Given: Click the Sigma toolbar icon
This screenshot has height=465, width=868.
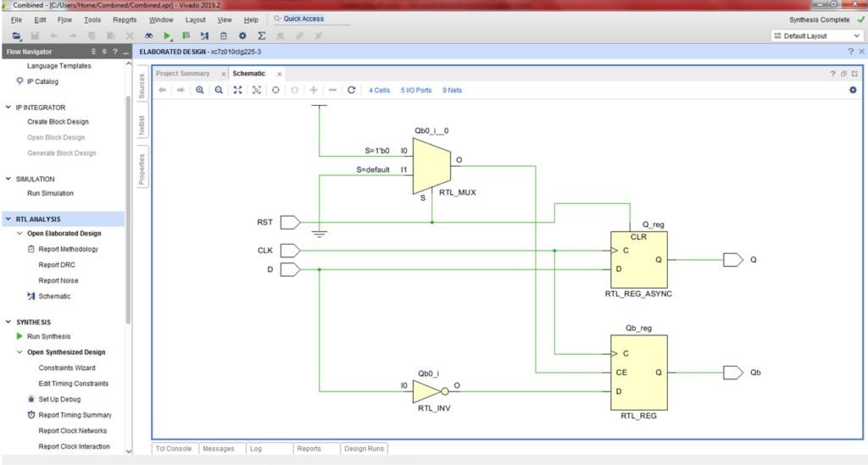Looking at the screenshot, I should [x=261, y=36].
